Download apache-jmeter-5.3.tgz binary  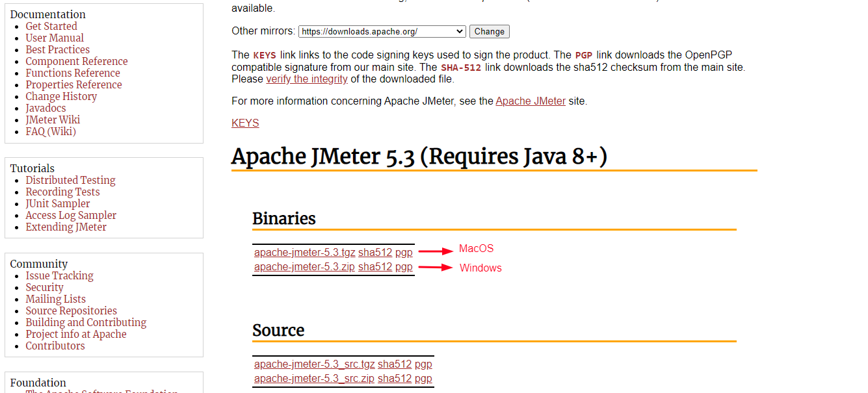[304, 253]
